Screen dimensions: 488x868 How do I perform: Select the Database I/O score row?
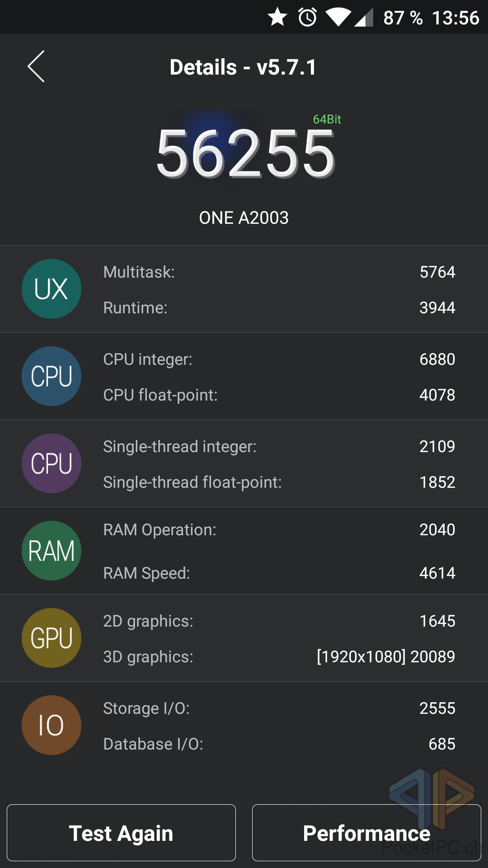[x=279, y=744]
